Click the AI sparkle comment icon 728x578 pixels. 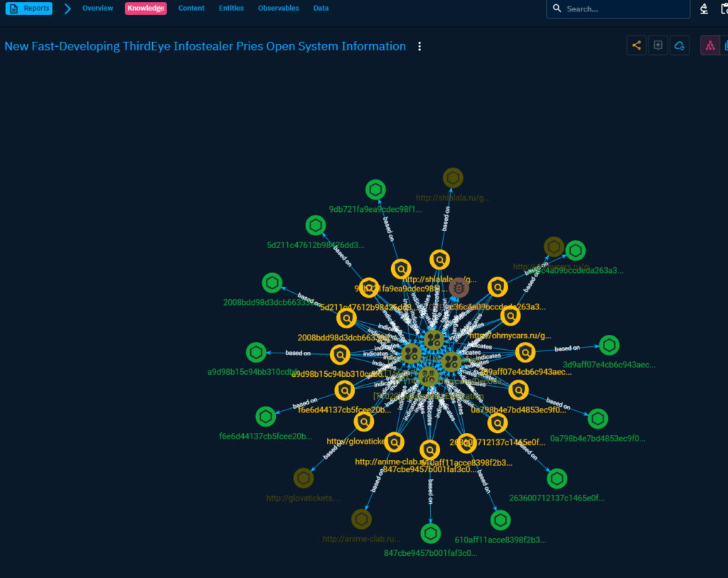coord(658,46)
